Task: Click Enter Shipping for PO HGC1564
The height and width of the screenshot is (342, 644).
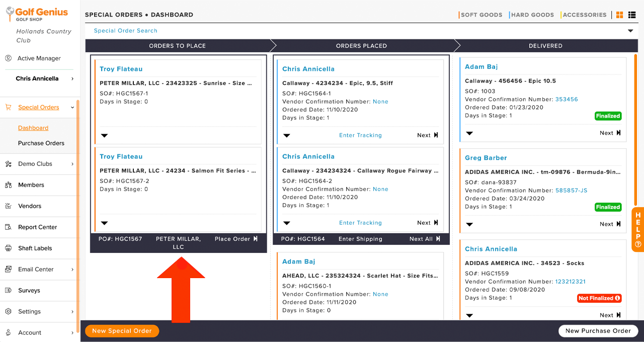Action: [360, 239]
